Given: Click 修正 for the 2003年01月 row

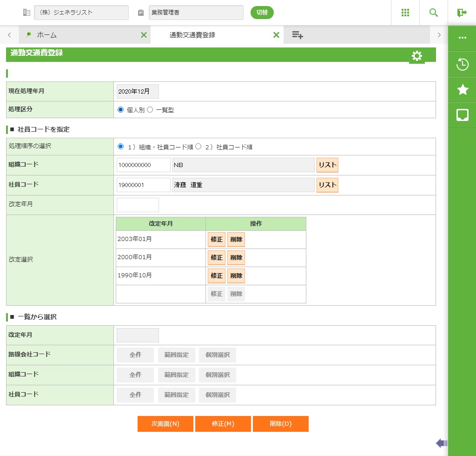Looking at the screenshot, I should [217, 240].
